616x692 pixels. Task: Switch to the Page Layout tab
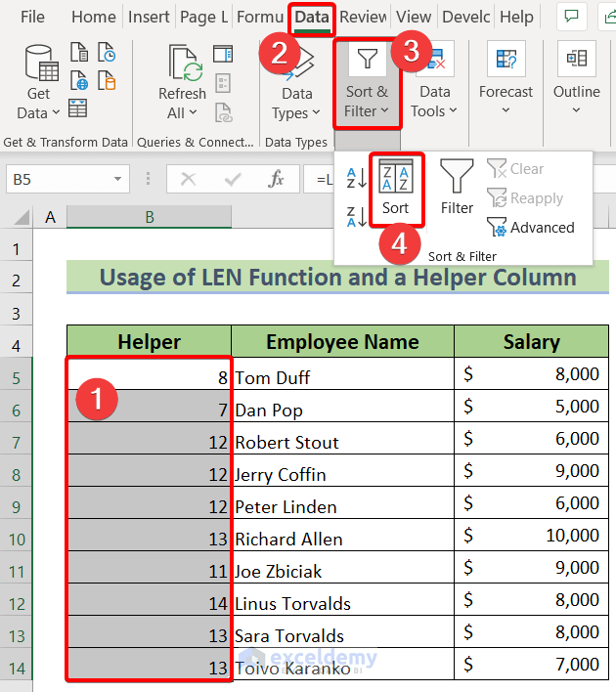(x=204, y=17)
